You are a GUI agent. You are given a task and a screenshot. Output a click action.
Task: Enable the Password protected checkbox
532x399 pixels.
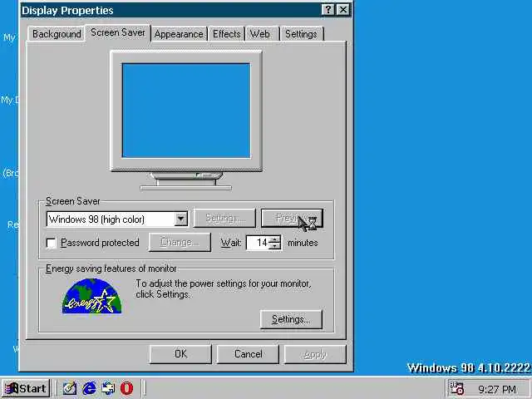click(52, 243)
